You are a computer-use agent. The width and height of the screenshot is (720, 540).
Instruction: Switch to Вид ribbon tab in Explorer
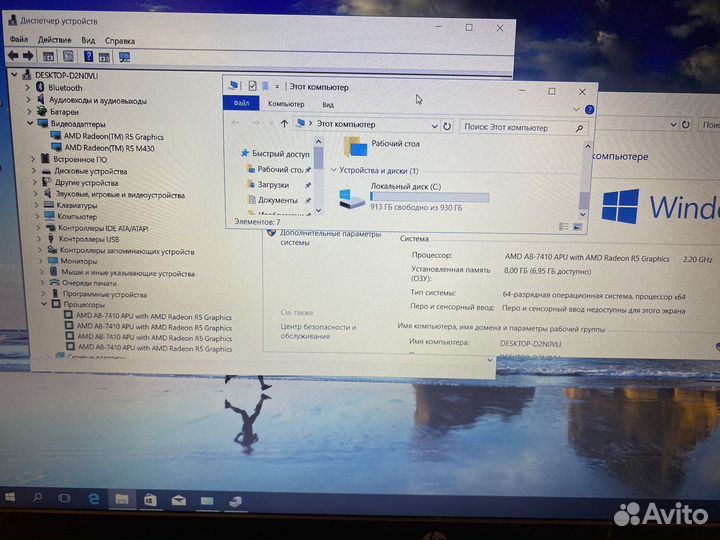(x=328, y=105)
